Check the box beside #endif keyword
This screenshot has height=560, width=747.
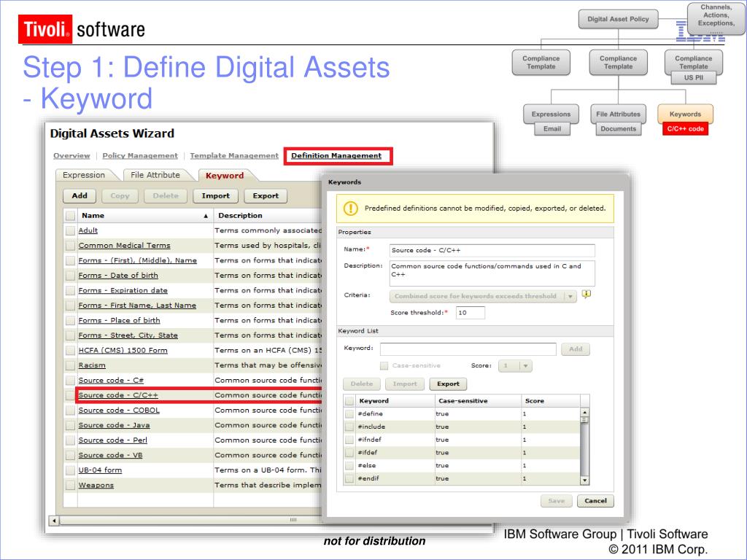(x=349, y=478)
